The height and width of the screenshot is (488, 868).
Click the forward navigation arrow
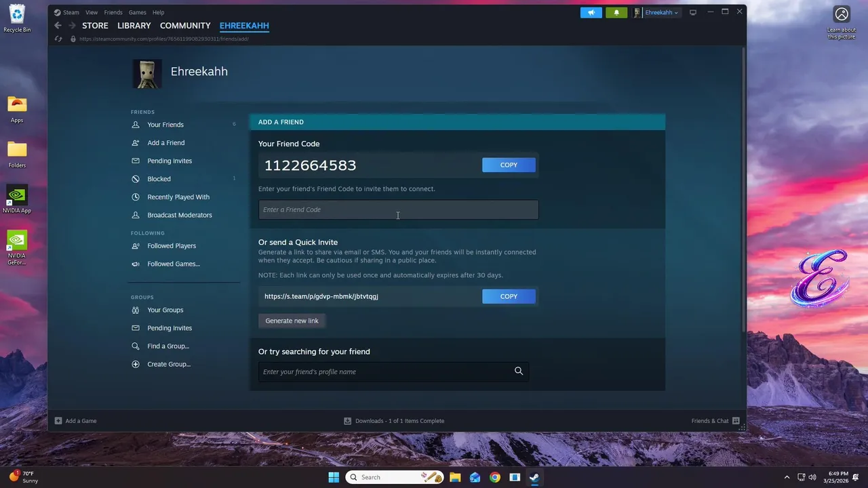click(x=72, y=26)
